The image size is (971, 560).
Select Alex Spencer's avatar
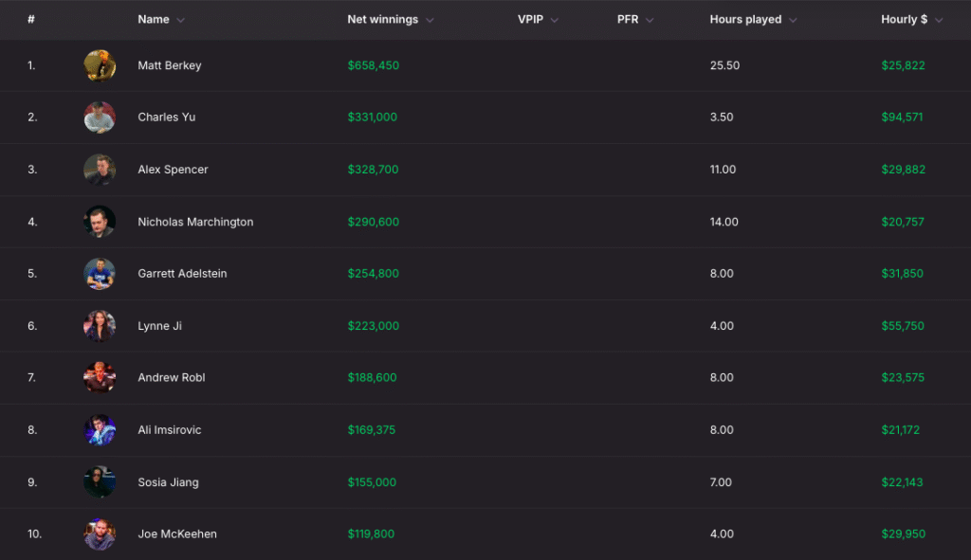coord(100,170)
